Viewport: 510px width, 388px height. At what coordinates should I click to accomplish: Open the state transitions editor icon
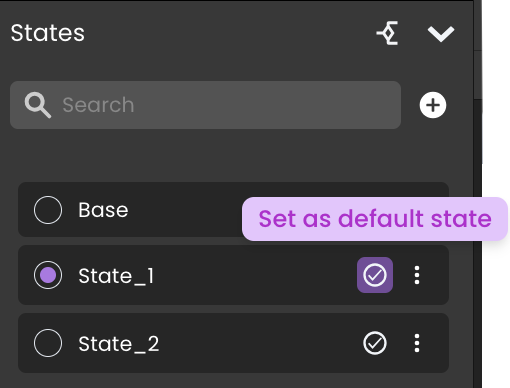[x=388, y=33]
